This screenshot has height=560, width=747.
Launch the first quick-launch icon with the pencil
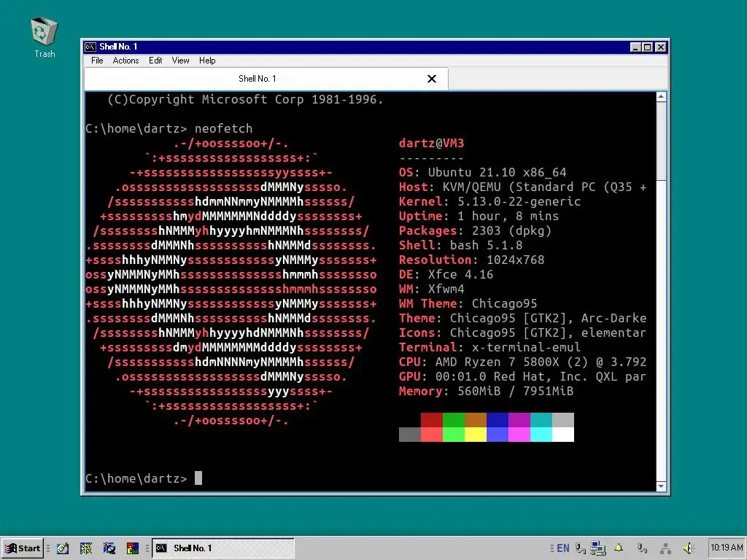pos(63,548)
